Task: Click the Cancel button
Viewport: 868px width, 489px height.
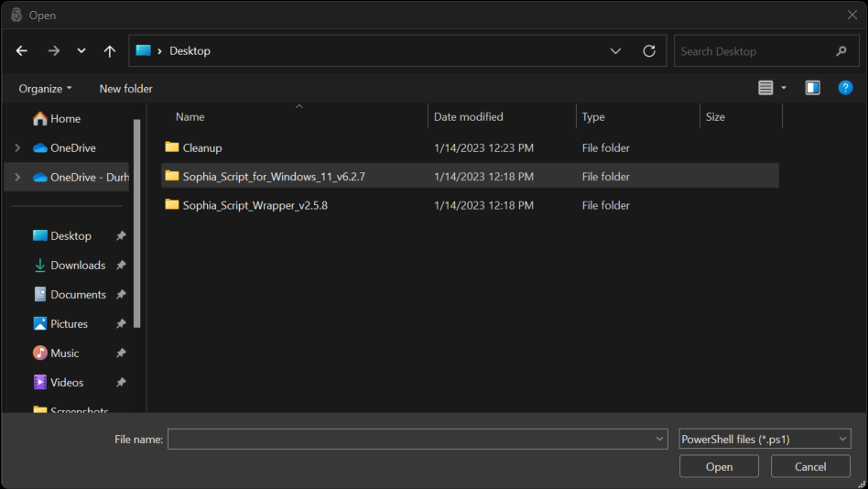Action: pyautogui.click(x=810, y=466)
